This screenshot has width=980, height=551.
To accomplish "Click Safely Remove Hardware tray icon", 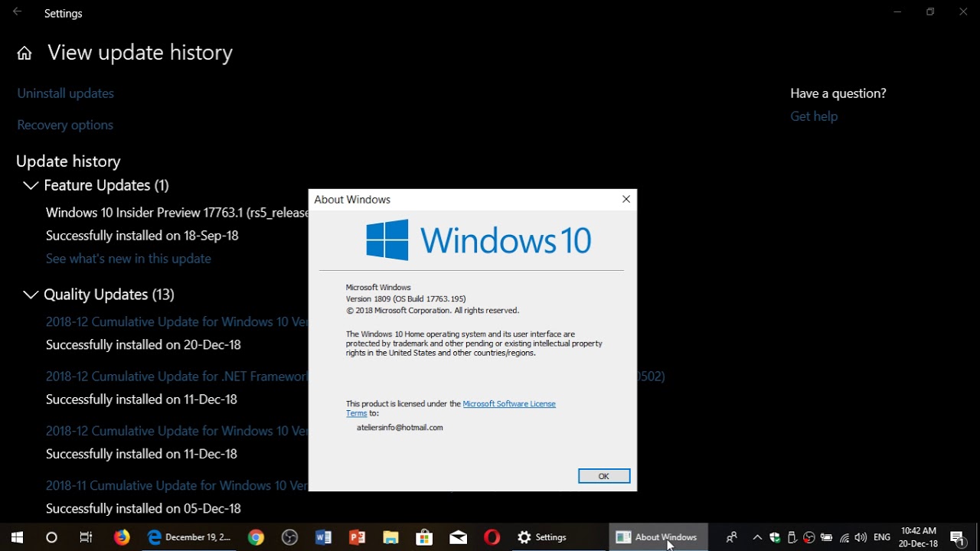I will pos(792,537).
